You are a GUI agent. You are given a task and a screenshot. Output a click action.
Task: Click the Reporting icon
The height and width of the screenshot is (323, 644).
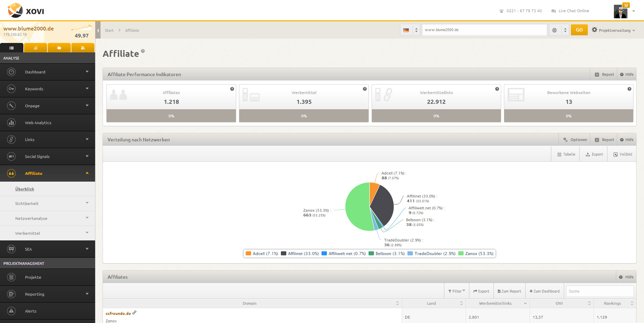click(12, 294)
